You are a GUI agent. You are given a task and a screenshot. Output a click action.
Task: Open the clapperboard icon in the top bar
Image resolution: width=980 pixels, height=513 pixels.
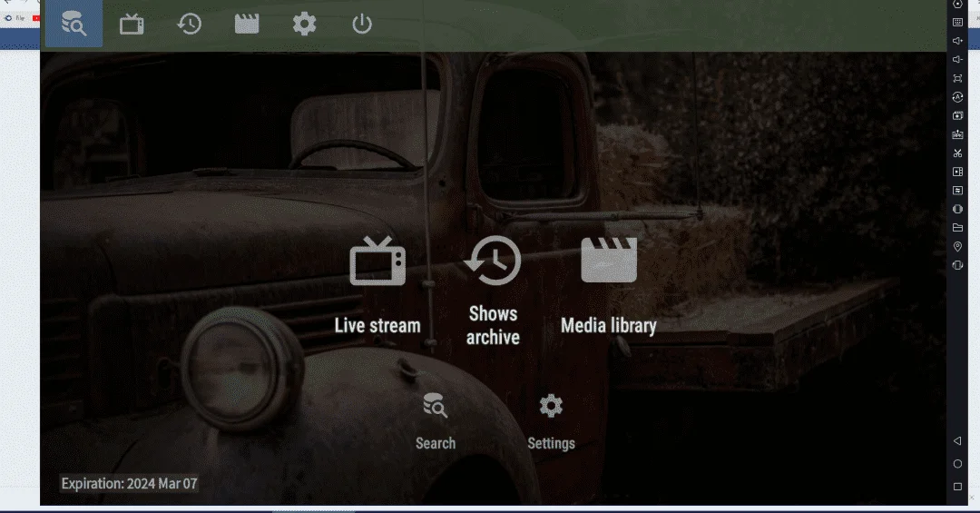click(x=247, y=24)
